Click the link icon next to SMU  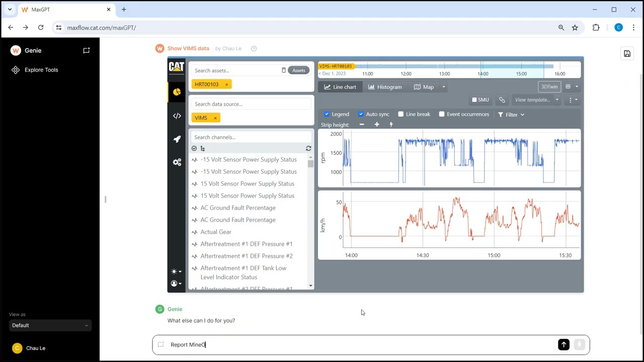pyautogui.click(x=502, y=100)
